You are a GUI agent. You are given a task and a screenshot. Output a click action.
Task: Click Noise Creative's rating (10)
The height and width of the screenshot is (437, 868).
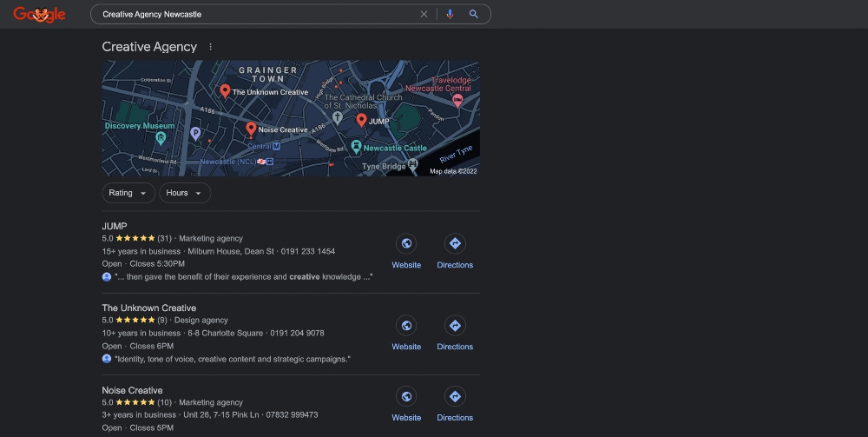point(137,402)
